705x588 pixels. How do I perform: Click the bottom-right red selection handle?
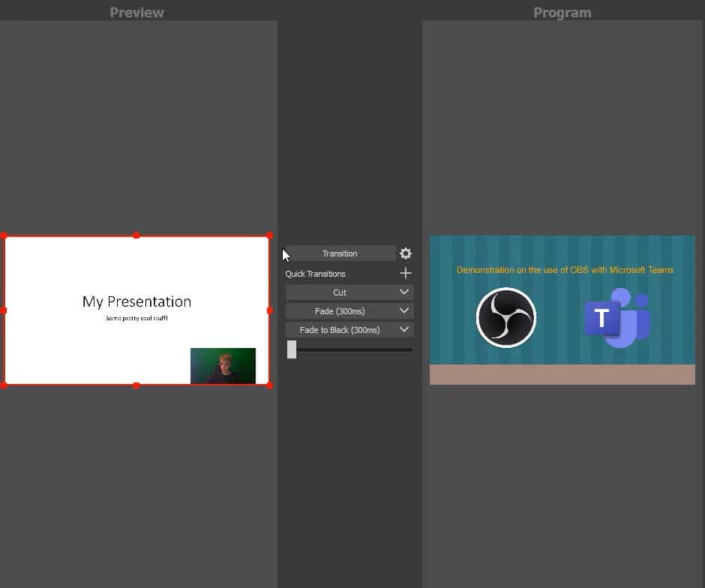[x=270, y=385]
